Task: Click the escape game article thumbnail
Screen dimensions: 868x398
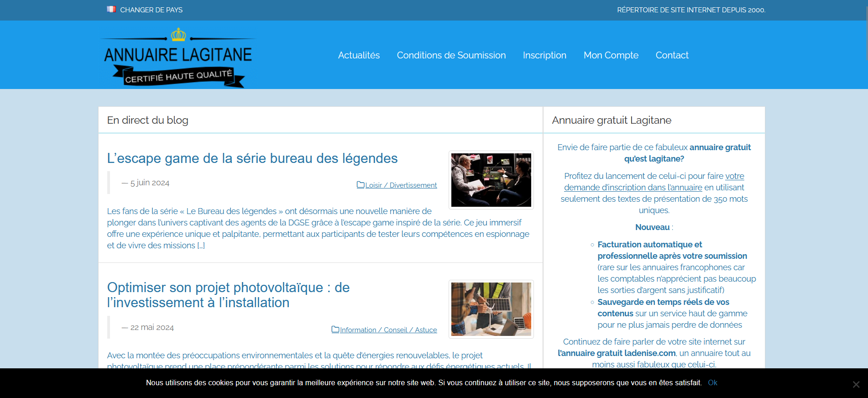Action: pos(491,180)
